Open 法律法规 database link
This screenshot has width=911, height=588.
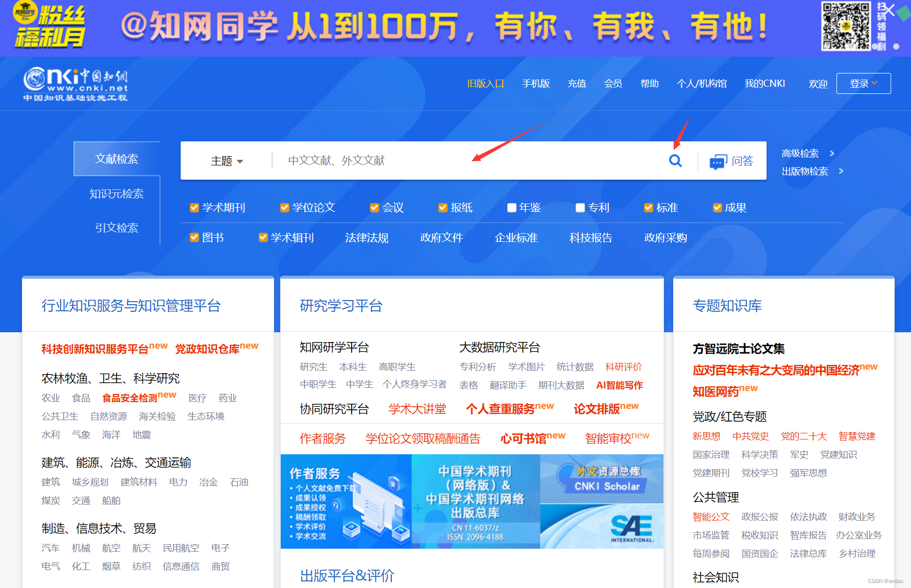coord(366,238)
